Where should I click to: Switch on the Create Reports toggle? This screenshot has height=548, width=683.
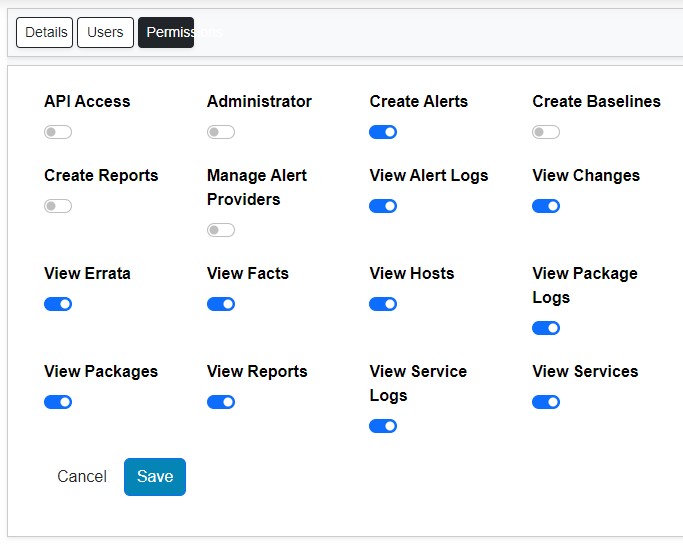click(58, 206)
